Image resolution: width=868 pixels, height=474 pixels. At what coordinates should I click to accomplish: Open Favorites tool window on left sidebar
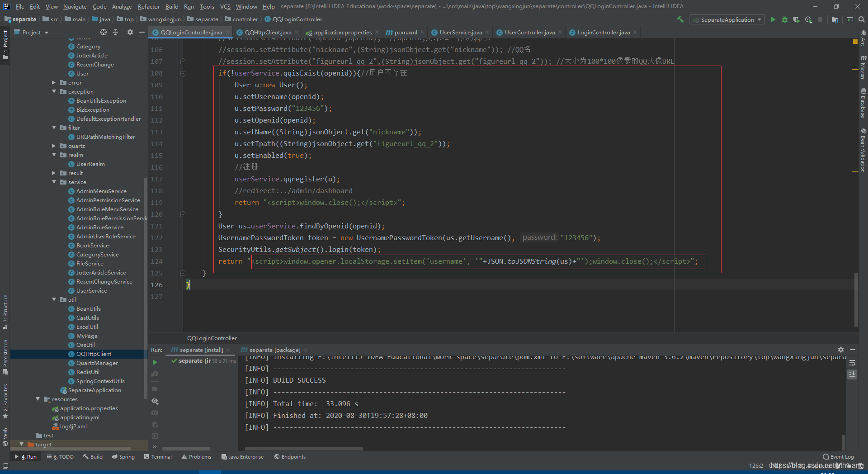5,402
